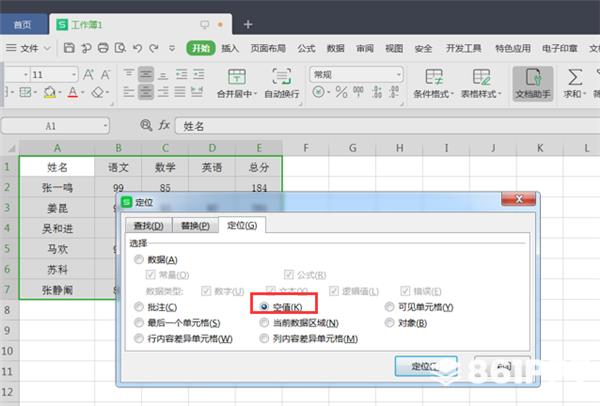
Task: Click cell containing 吴和进
Action: (x=57, y=228)
